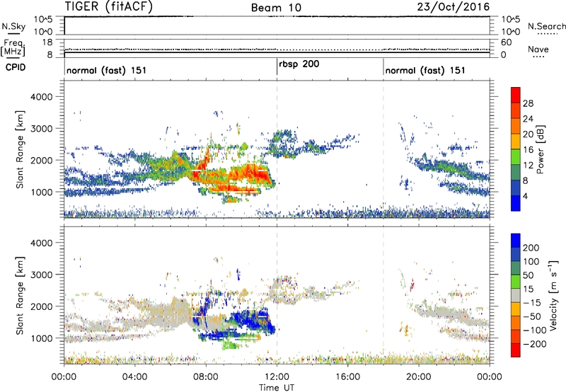Image resolution: width=566 pixels, height=392 pixels.
Task: Click the −15 tick on Velocity colorbar
Action: [532, 303]
